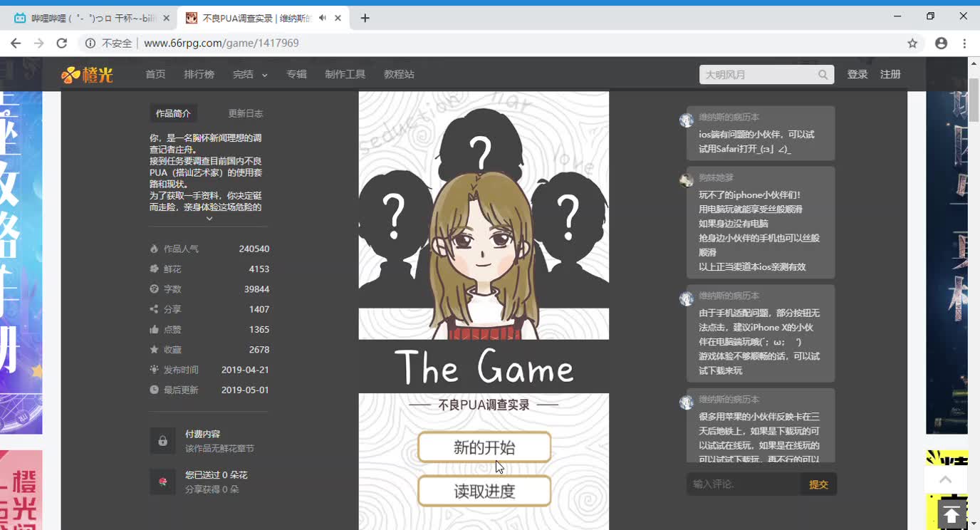Click the 输入评论 comment input field
The image size is (980, 530).
743,484
